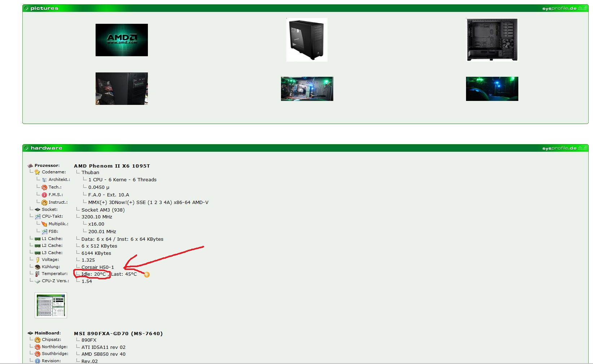Click the sysprofile.de logo in hardware header
The width and height of the screenshot is (593, 364).
click(564, 148)
